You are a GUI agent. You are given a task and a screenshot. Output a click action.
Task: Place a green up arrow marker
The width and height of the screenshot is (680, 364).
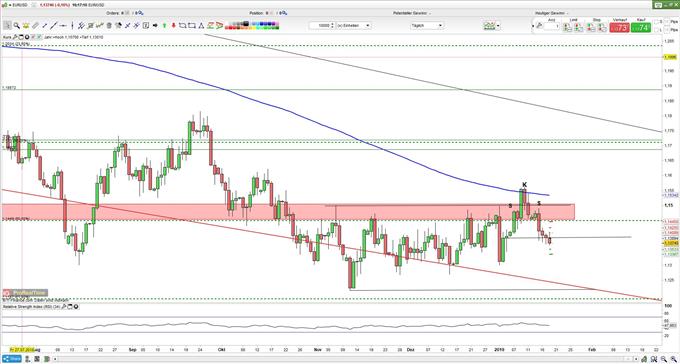click(x=164, y=26)
